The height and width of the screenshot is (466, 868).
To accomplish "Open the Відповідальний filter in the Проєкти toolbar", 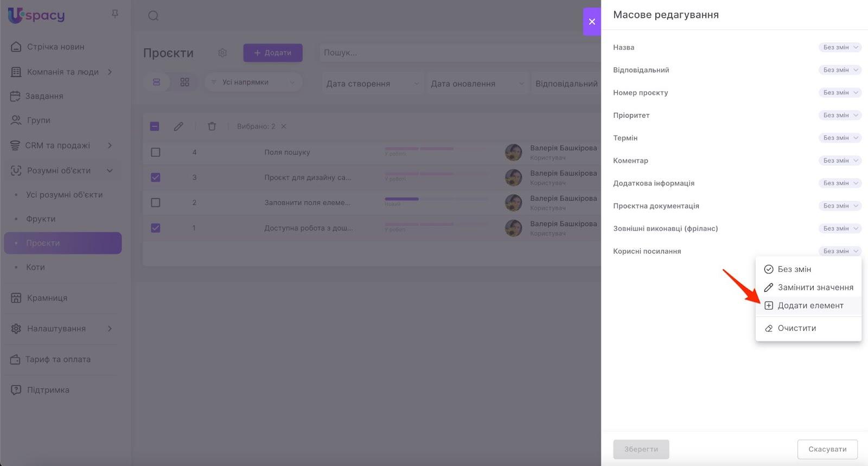I will click(566, 84).
